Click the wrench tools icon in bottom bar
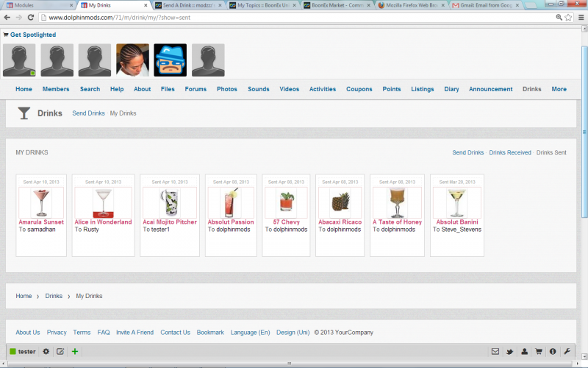The width and height of the screenshot is (588, 368). pos(567,352)
